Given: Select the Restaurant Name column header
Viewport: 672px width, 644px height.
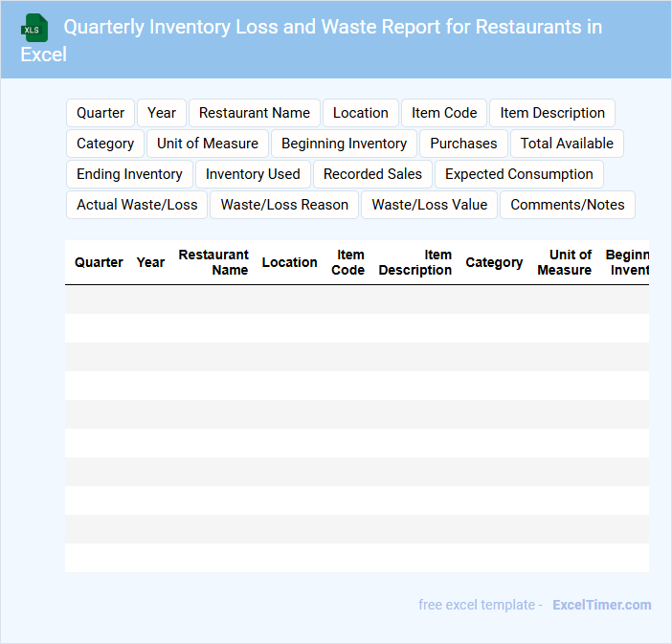Looking at the screenshot, I should (213, 262).
